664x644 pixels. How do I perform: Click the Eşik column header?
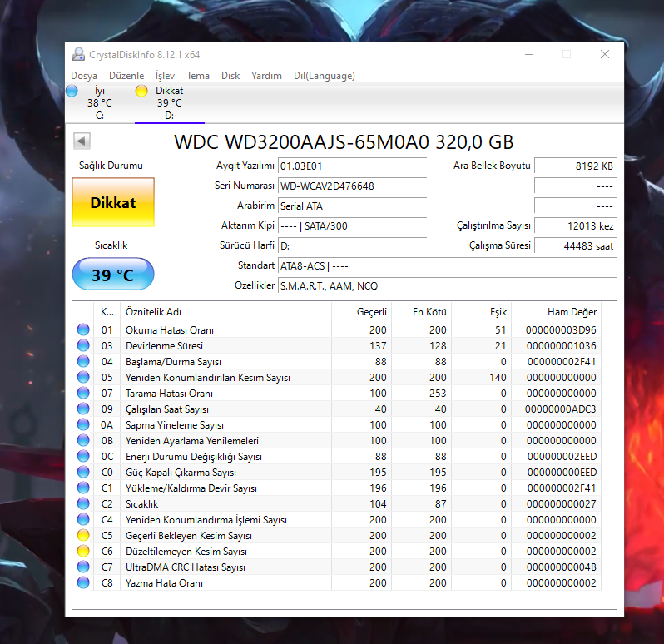pos(482,312)
